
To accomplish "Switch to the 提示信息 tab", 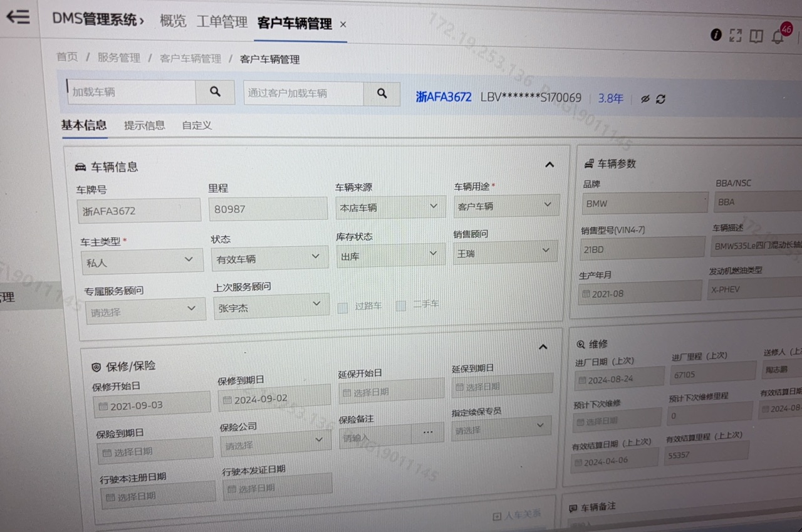I will pos(144,125).
